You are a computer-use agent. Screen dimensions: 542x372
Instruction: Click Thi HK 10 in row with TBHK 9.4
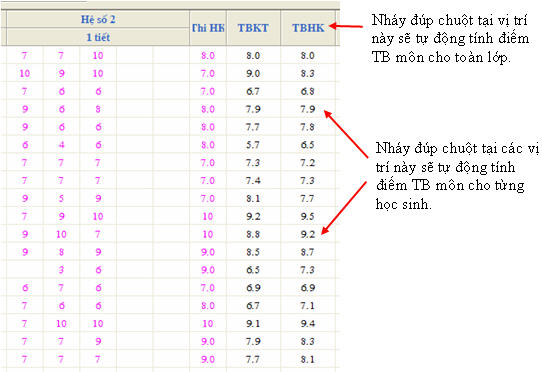coord(208,324)
